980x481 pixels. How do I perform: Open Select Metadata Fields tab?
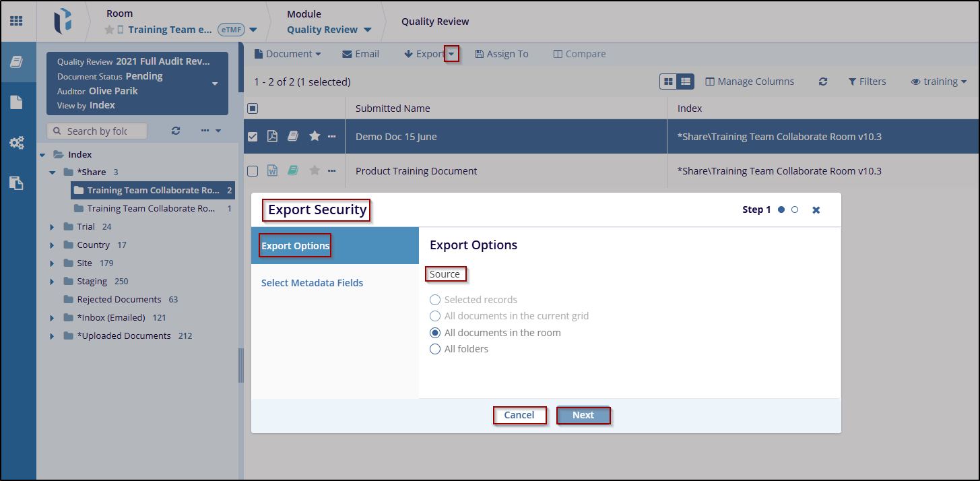pos(312,283)
